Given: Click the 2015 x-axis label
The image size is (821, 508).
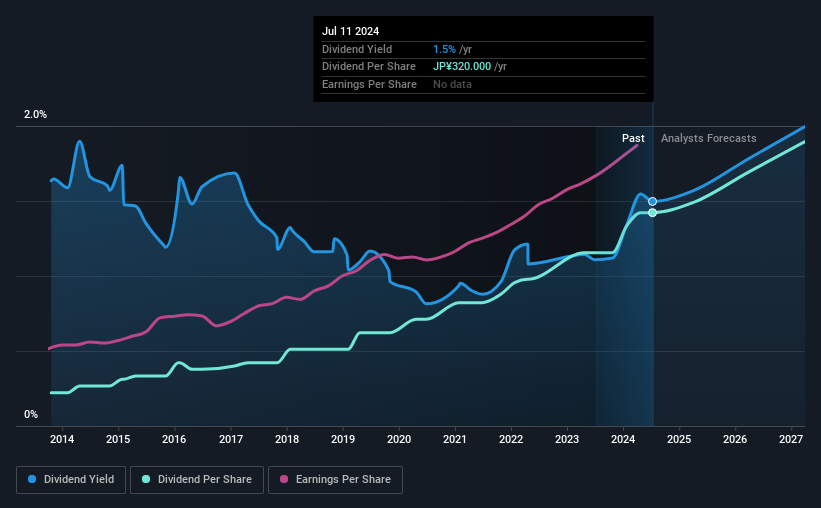Looking at the screenshot, I should (118, 439).
